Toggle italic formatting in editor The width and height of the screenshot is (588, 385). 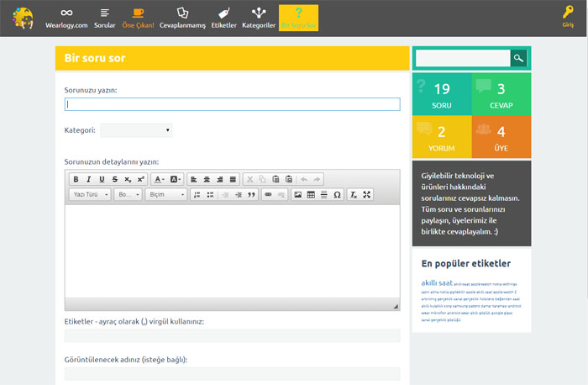pos(88,179)
